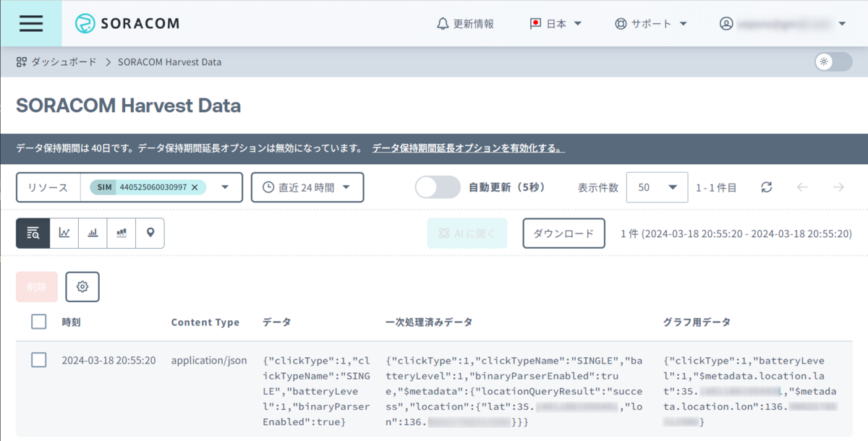The image size is (868, 441).
Task: Click the Content Type column header
Action: point(205,322)
